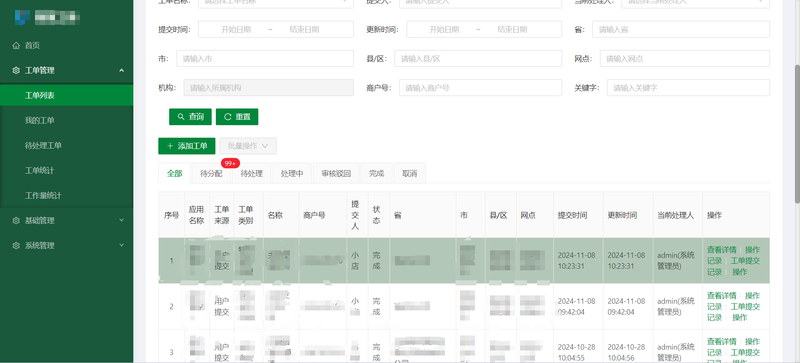Switch to the 审核驳回 tab
800x363 pixels.
click(x=336, y=174)
